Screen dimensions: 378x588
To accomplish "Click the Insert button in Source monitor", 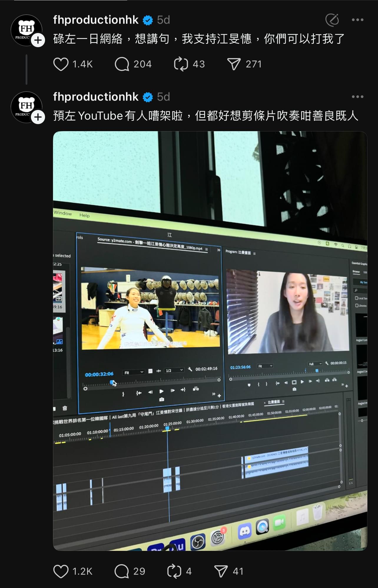I will [196, 389].
